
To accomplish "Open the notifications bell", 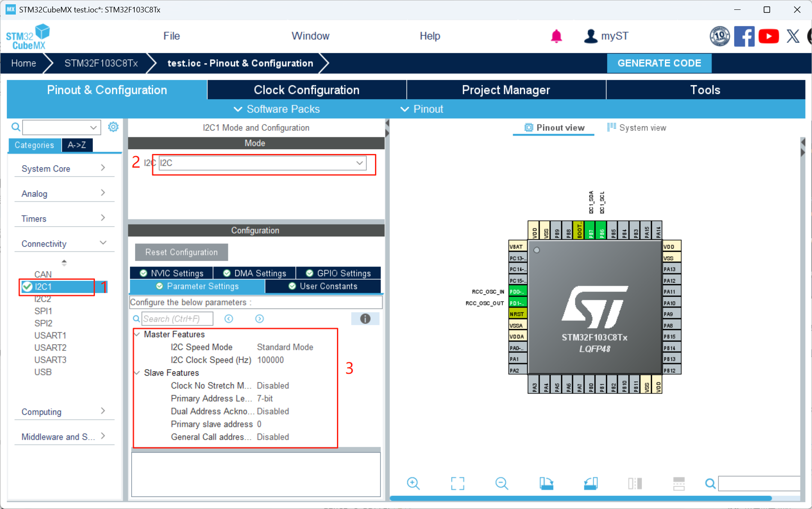I will 556,36.
